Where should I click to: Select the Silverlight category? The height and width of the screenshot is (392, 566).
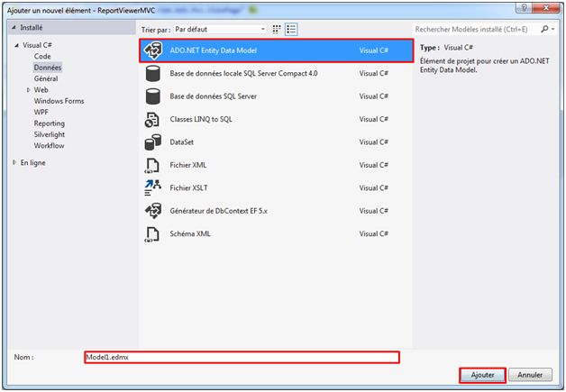point(50,134)
